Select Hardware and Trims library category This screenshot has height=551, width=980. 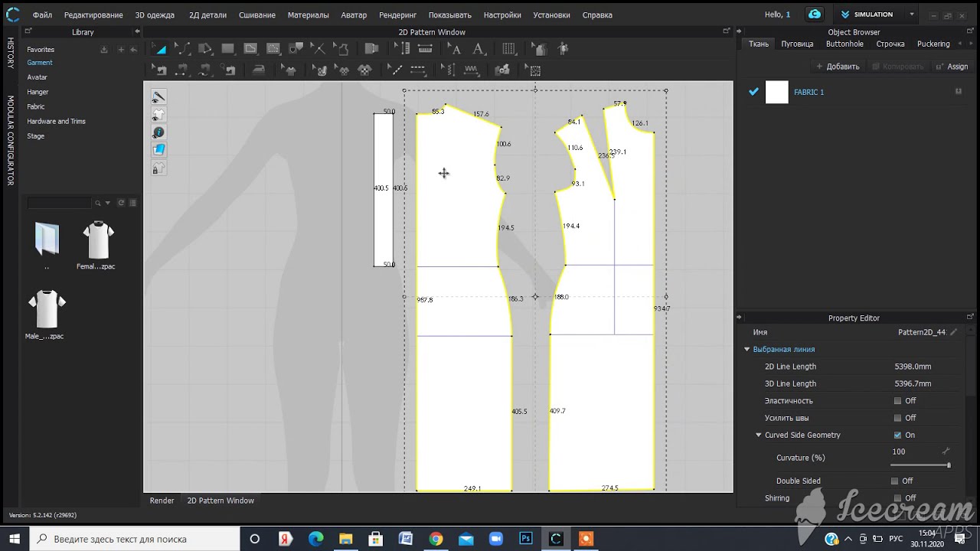coord(57,121)
